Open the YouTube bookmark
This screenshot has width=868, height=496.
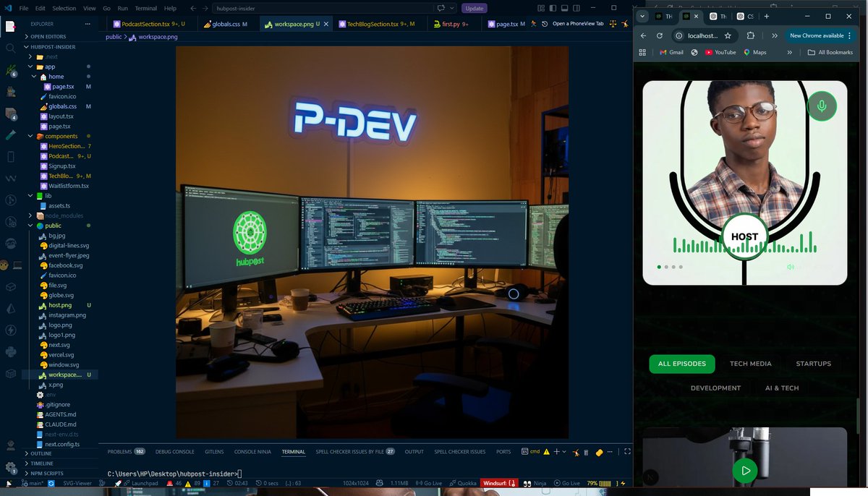click(720, 52)
